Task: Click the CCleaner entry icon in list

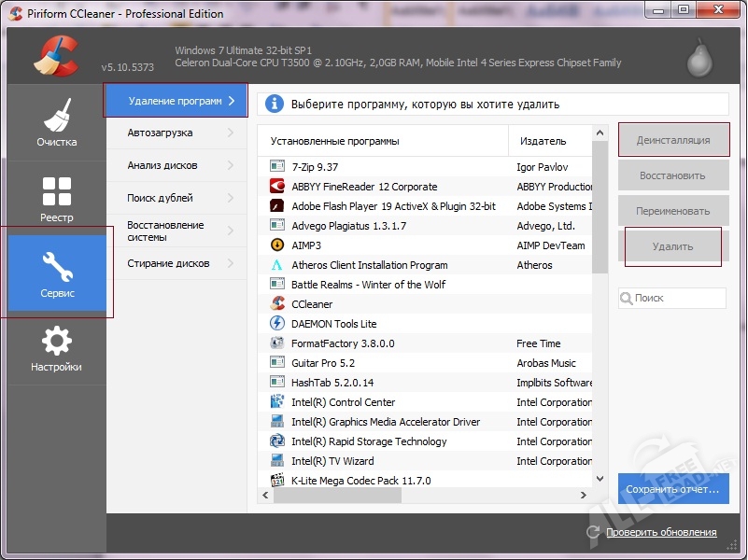Action: [277, 304]
